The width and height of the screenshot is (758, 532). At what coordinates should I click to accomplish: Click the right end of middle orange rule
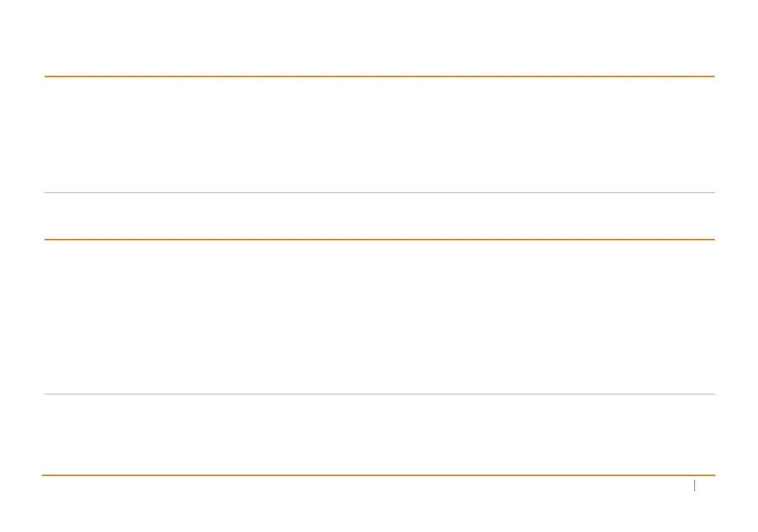712,240
